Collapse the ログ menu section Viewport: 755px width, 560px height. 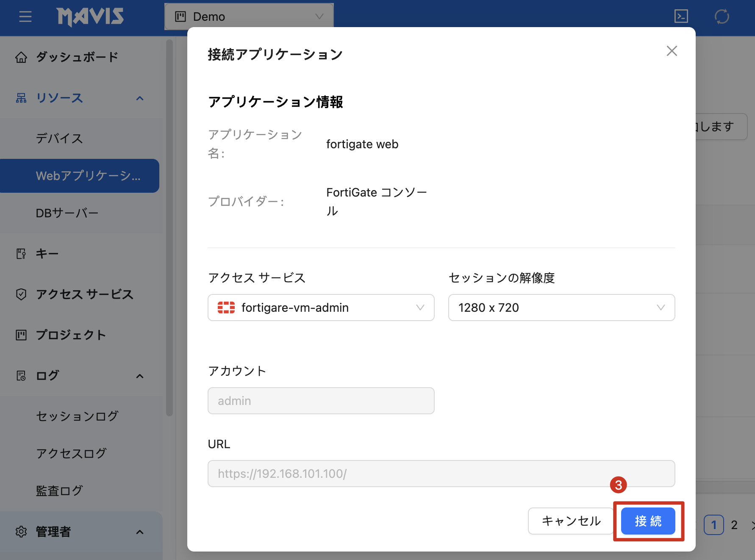point(140,376)
